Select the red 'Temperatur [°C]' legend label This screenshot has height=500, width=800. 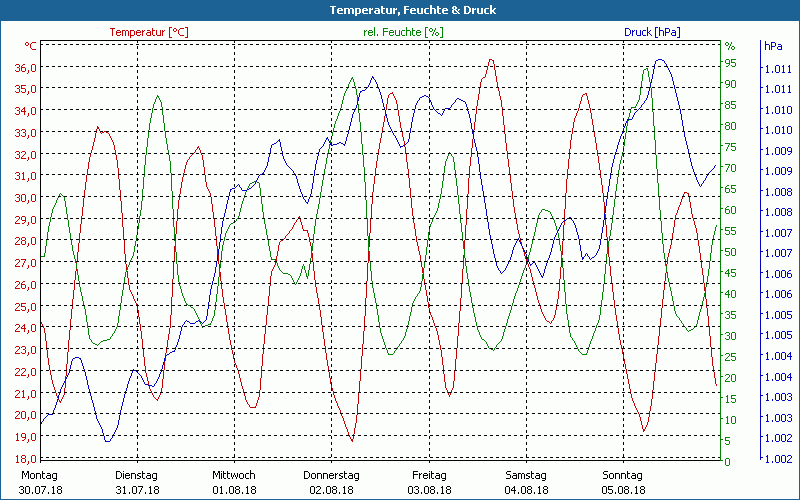[148, 32]
